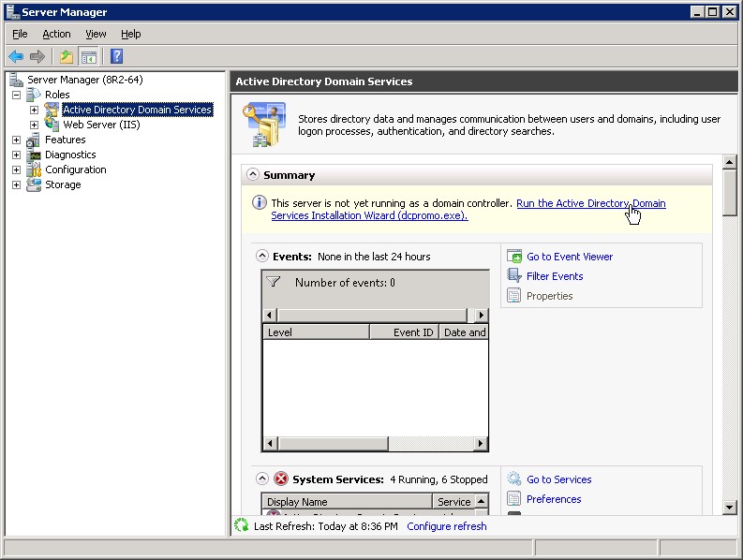
Task: Click the Event ID column header
Action: tap(412, 332)
